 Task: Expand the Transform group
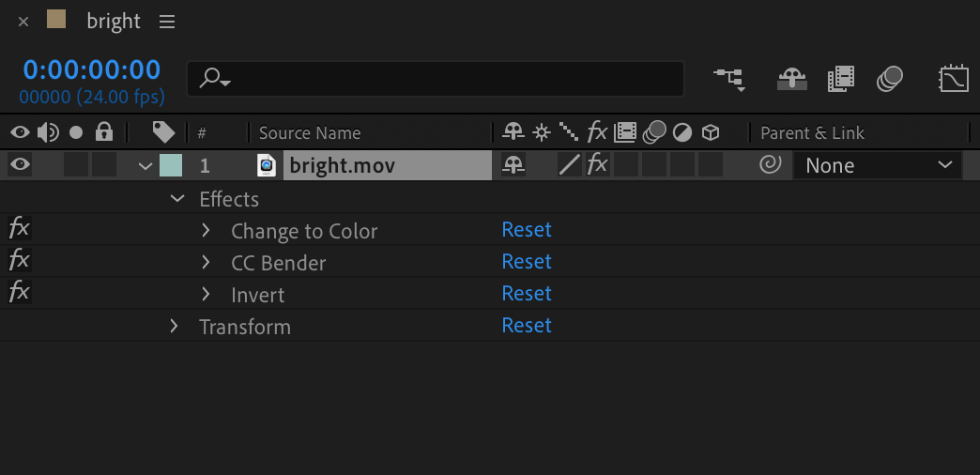click(x=175, y=327)
